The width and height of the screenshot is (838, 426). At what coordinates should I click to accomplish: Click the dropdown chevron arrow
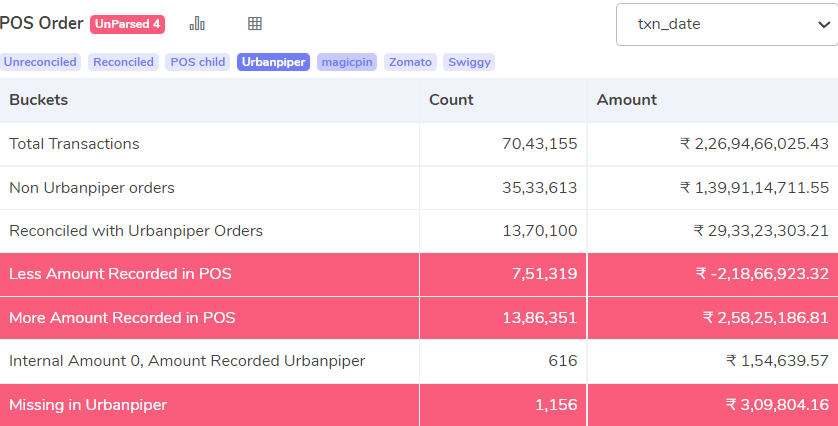point(824,25)
